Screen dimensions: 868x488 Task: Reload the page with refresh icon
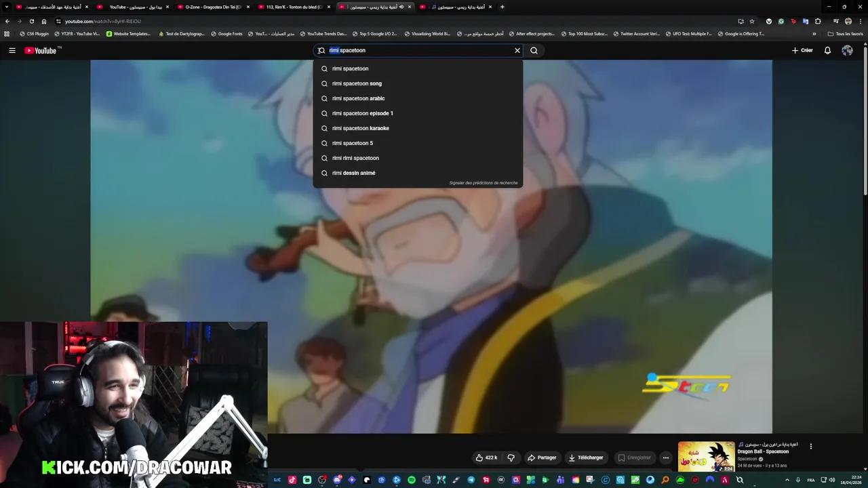point(31,21)
